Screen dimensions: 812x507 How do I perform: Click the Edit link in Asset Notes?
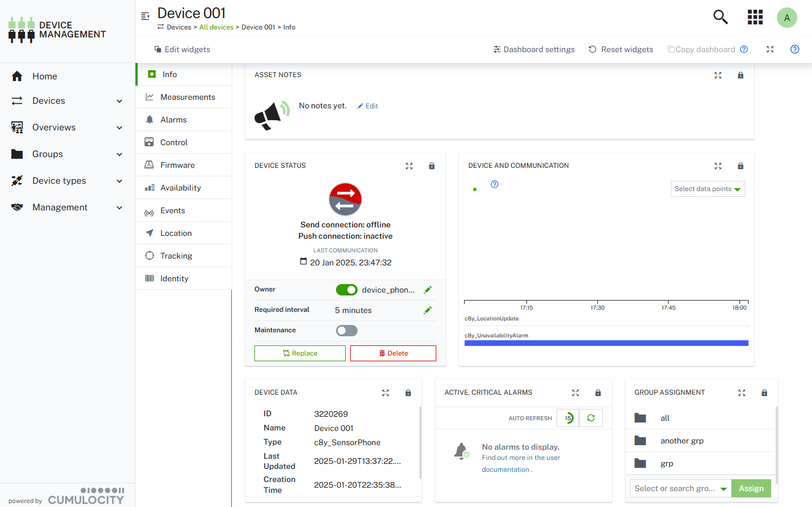coord(368,106)
